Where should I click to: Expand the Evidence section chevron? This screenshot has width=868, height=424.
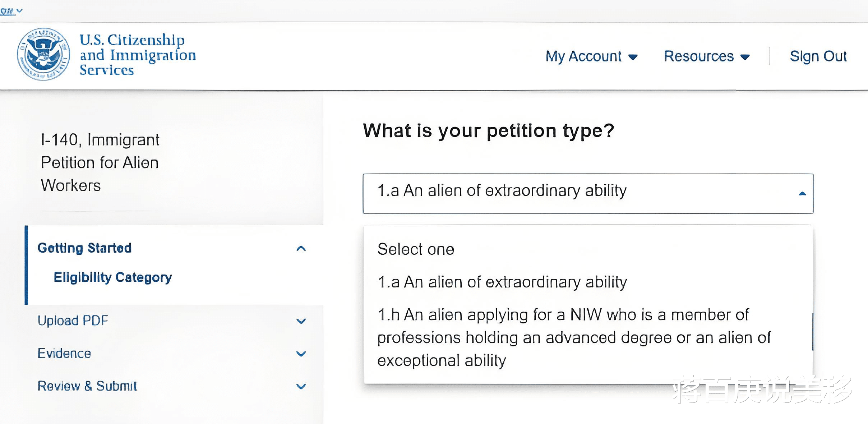point(301,354)
